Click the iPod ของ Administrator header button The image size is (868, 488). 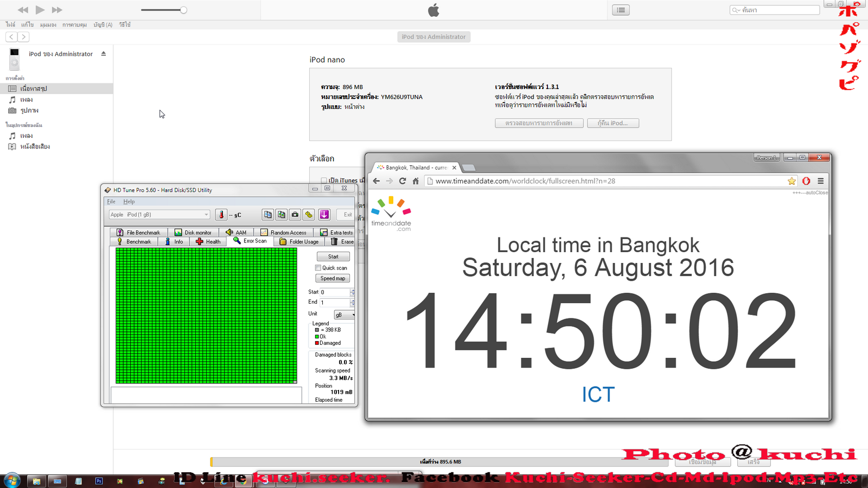point(433,37)
